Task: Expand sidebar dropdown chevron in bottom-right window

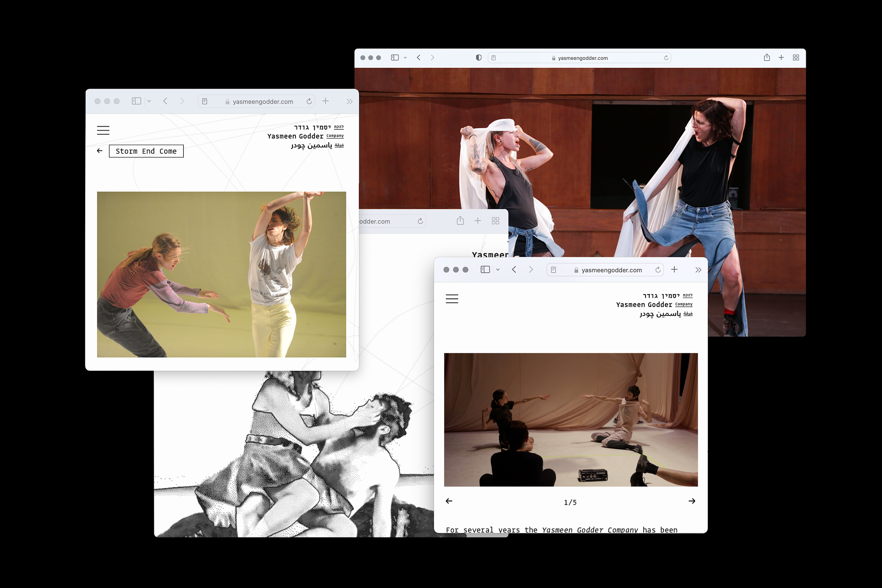Action: point(498,270)
